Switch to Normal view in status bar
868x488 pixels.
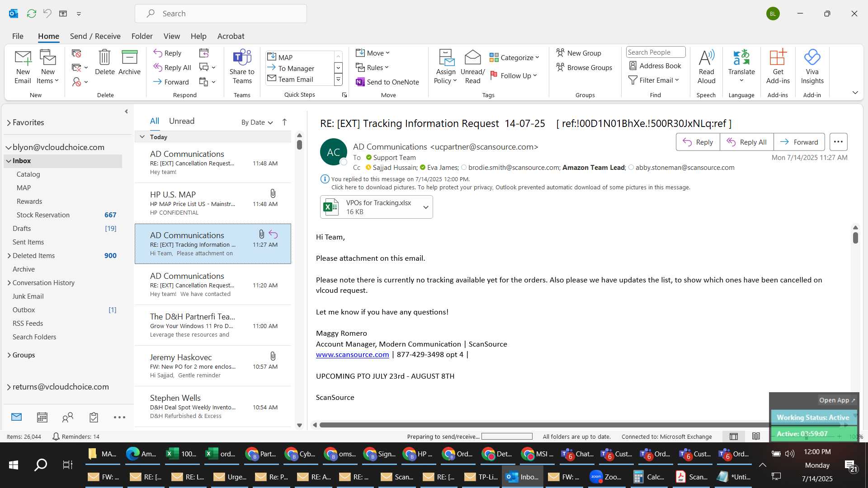click(734, 436)
